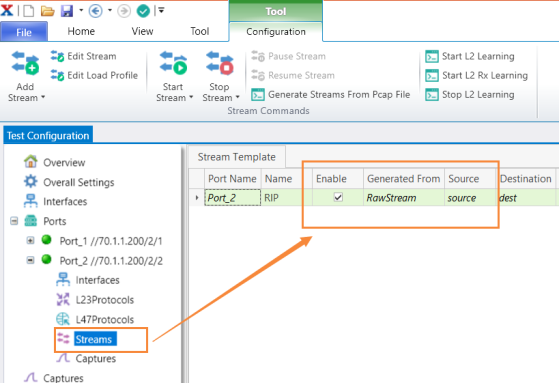Switch to the Home ribbon tab
The image size is (559, 383).
pyautogui.click(x=81, y=31)
